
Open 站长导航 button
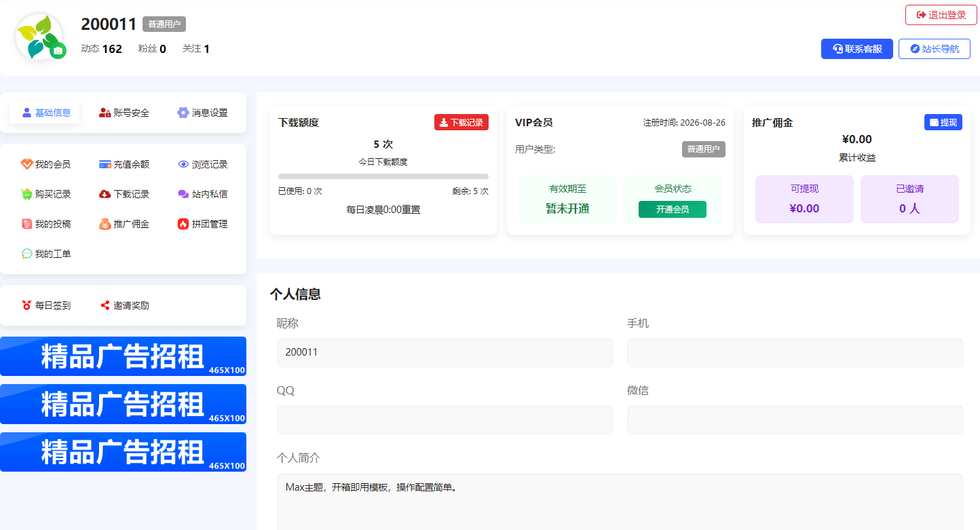point(935,49)
